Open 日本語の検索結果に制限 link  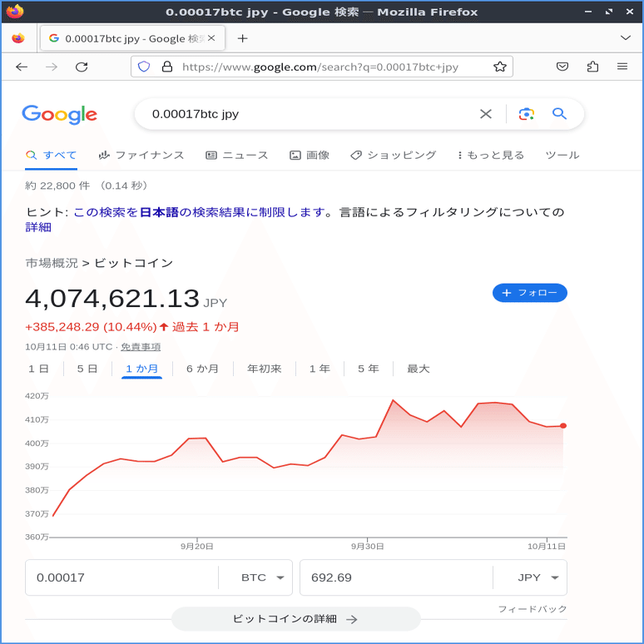pos(200,212)
